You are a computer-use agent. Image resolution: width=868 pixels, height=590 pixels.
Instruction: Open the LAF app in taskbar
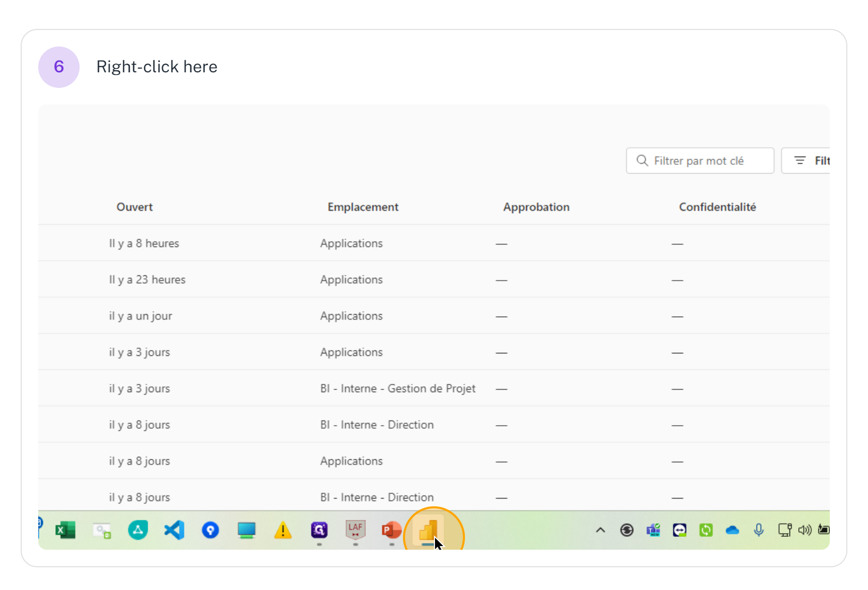point(355,530)
